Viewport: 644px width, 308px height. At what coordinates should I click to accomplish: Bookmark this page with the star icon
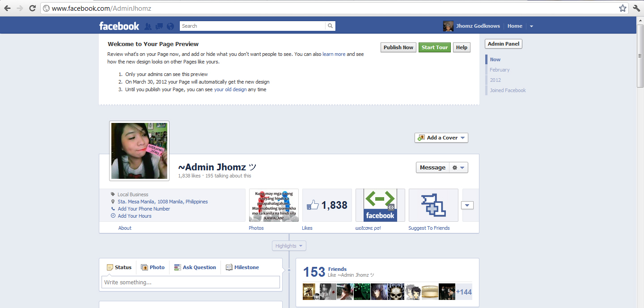click(x=623, y=8)
